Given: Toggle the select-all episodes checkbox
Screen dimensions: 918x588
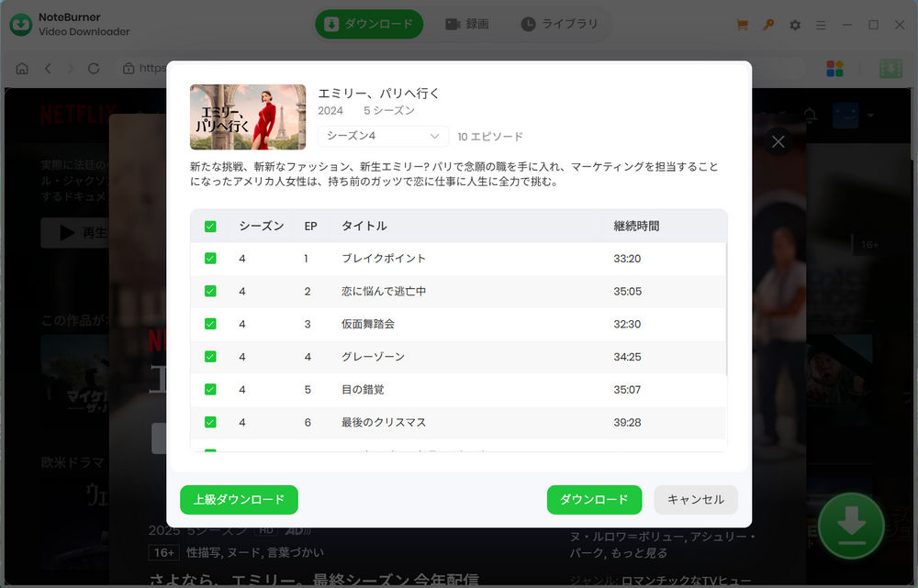Looking at the screenshot, I should click(210, 227).
